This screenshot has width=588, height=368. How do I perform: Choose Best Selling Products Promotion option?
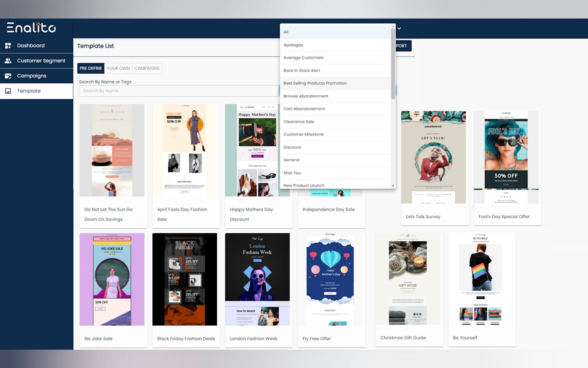pos(335,83)
